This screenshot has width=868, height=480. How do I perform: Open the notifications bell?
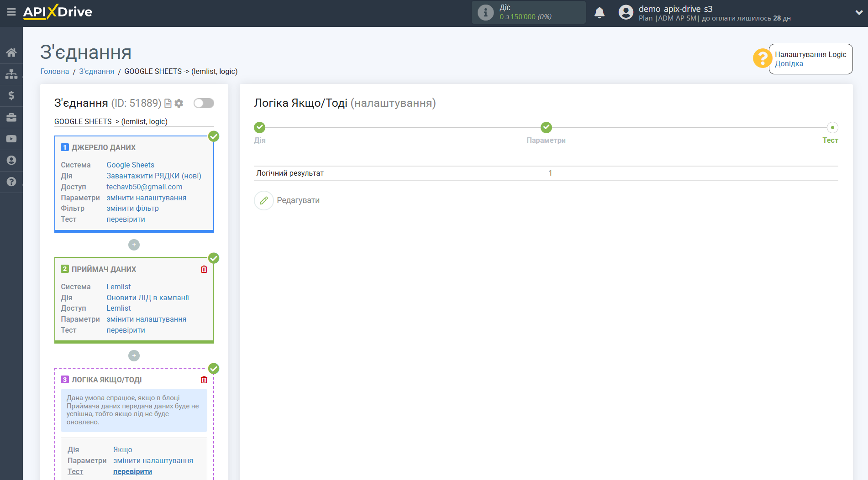click(600, 12)
